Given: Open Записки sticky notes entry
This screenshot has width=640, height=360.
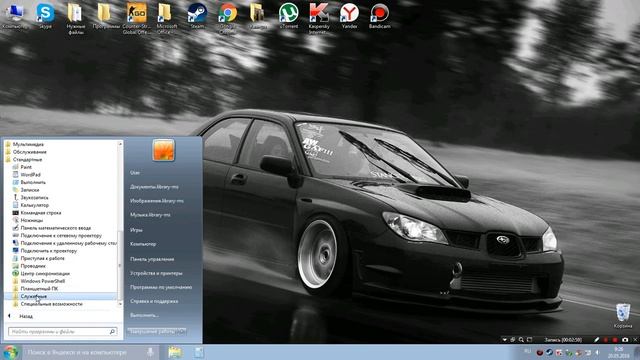Looking at the screenshot, I should [30, 190].
